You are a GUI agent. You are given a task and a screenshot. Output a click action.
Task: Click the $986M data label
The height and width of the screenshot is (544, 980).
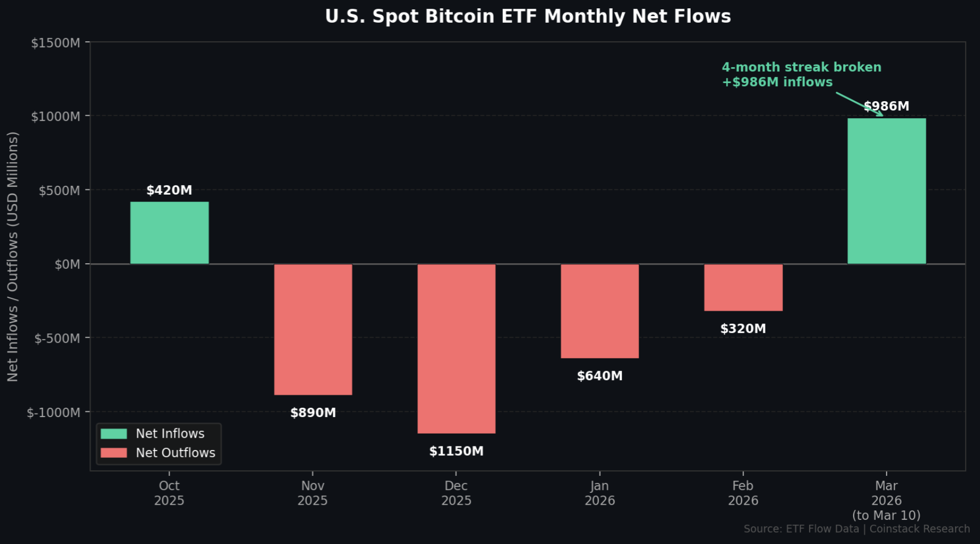click(887, 106)
